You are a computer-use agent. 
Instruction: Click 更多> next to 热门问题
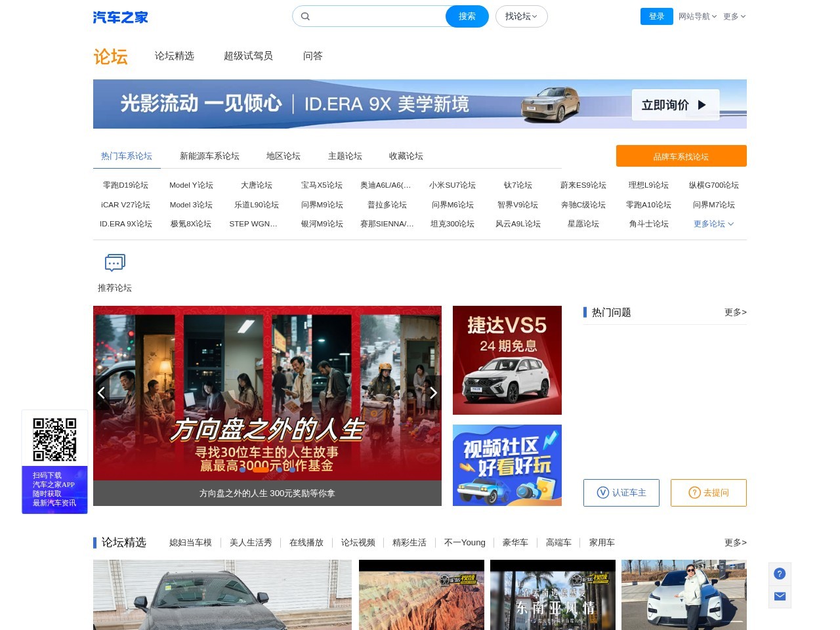(736, 312)
